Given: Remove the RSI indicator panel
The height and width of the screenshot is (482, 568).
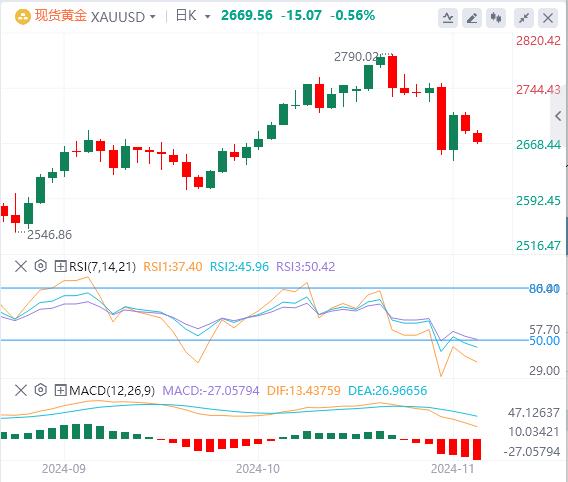Looking at the screenshot, I should (x=21, y=266).
